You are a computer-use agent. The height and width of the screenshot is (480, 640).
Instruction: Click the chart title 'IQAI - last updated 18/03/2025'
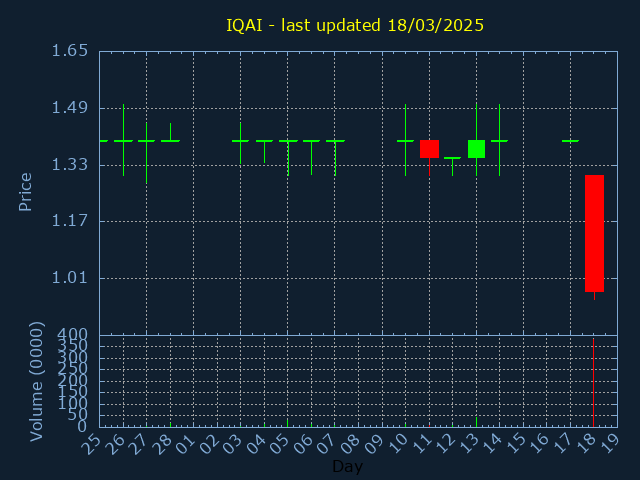pos(355,25)
